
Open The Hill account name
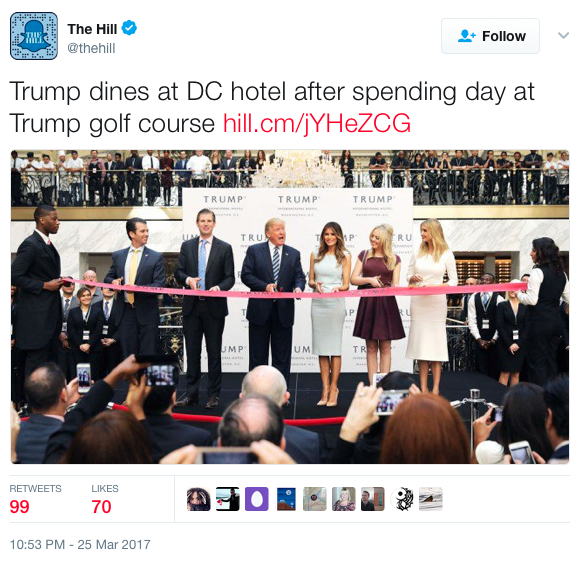92,29
